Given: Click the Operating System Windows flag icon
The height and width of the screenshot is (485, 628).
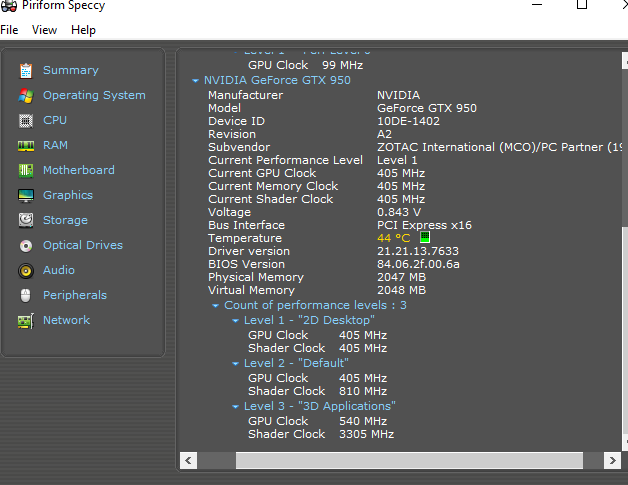Looking at the screenshot, I should click(x=26, y=96).
